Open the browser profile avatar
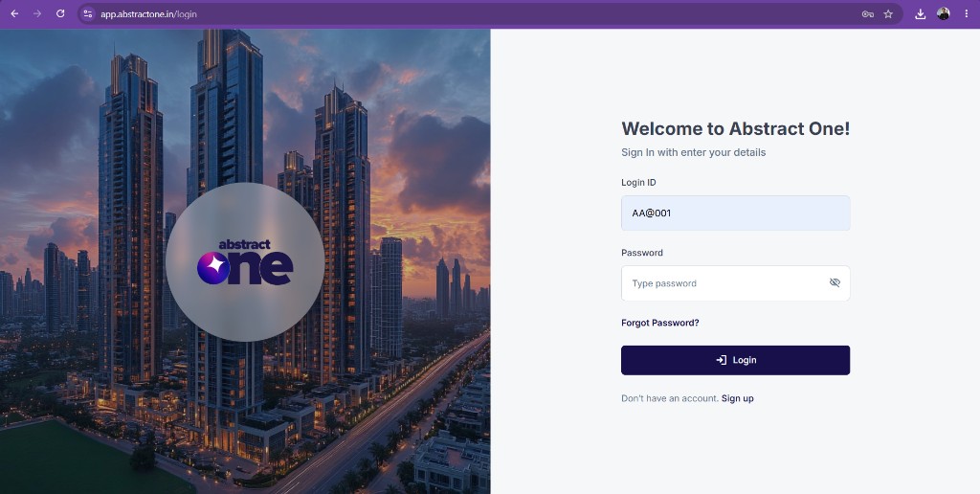The height and width of the screenshot is (494, 980). pos(943,13)
